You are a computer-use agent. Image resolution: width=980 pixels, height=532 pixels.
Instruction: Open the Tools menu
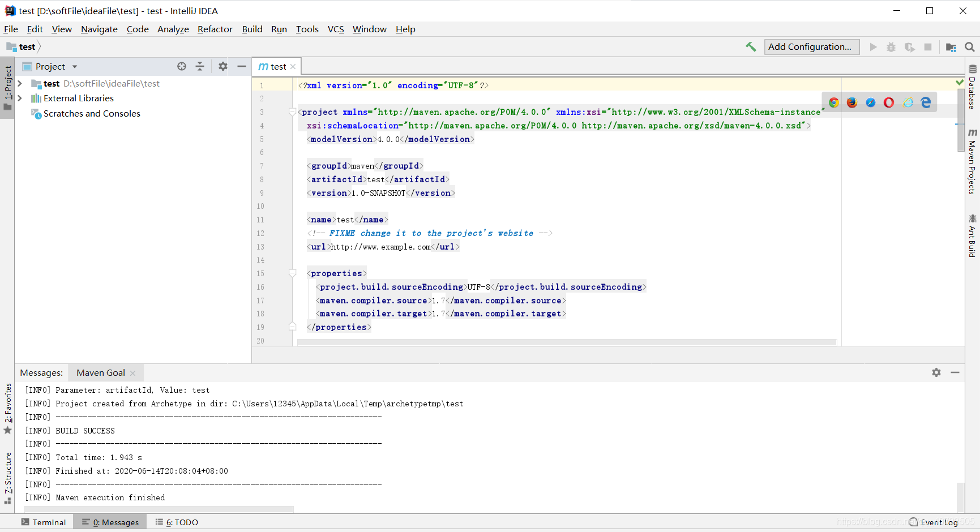(307, 29)
